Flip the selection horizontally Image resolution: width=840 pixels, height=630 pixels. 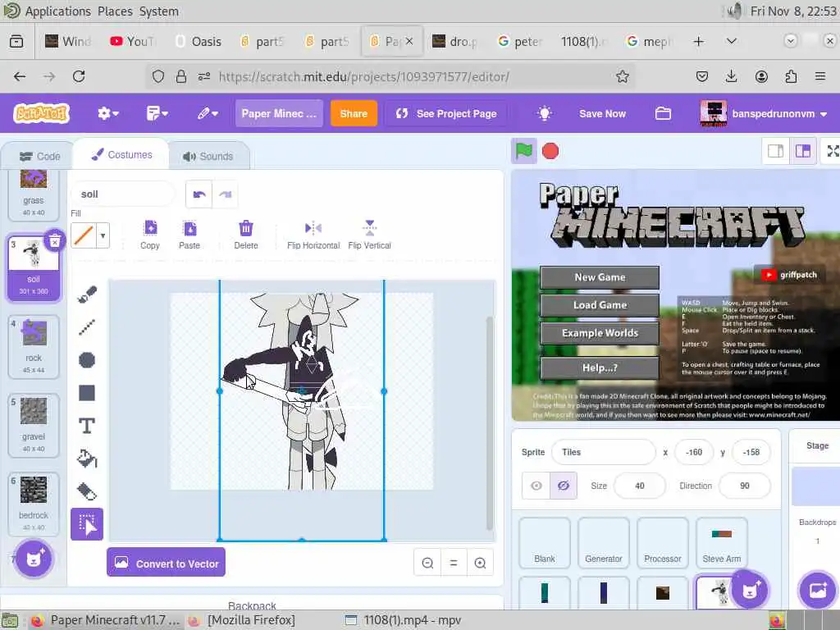point(313,235)
